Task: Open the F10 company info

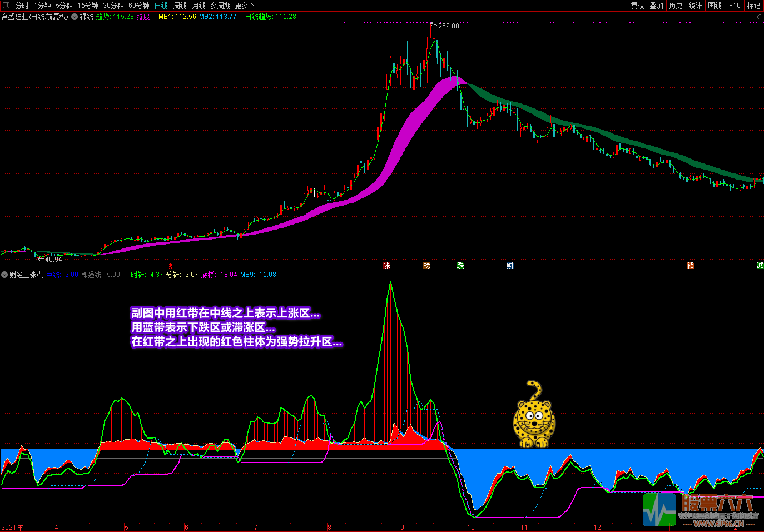Action: point(735,6)
